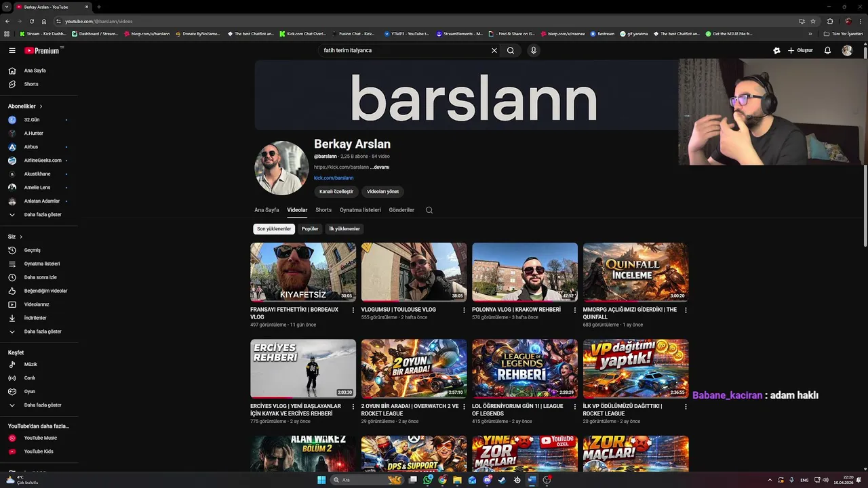
Task: Open the 2 OYUN BİR ARADA thumbnail
Action: [x=414, y=369]
